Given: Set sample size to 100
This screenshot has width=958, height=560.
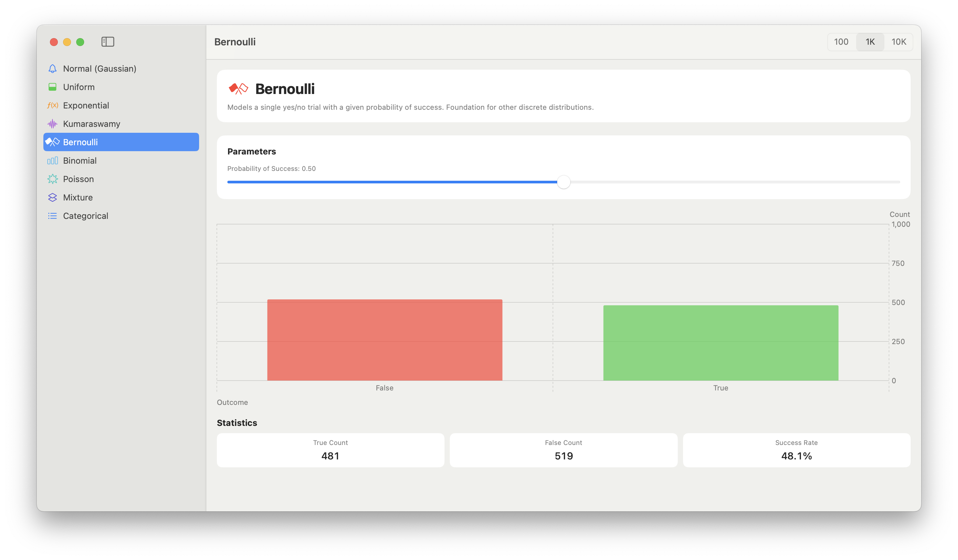Looking at the screenshot, I should click(x=841, y=42).
